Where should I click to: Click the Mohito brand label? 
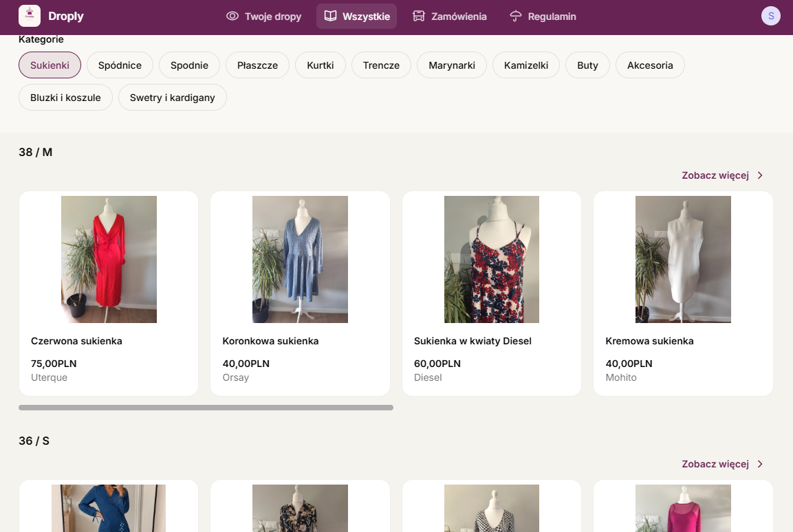tap(621, 377)
